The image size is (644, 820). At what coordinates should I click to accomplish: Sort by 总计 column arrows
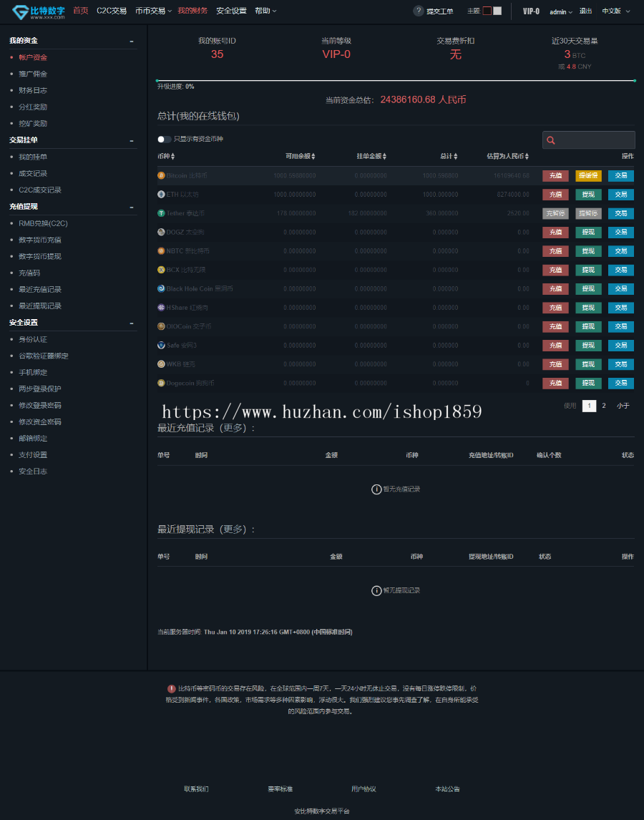pos(456,157)
